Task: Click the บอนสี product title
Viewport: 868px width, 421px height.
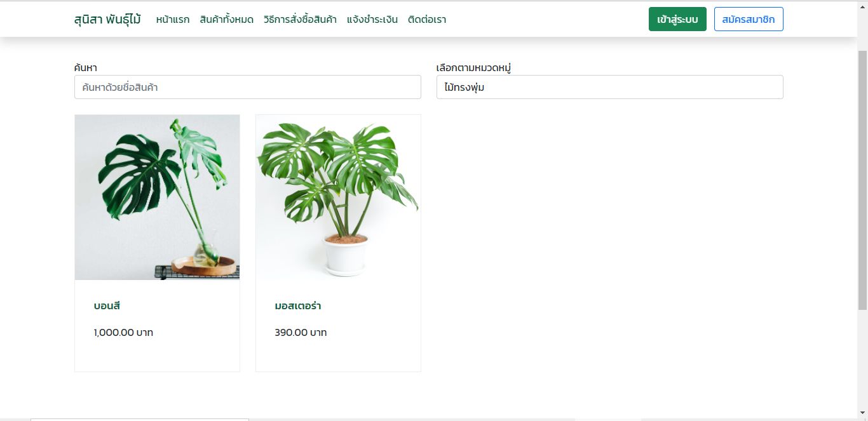Action: pos(107,306)
